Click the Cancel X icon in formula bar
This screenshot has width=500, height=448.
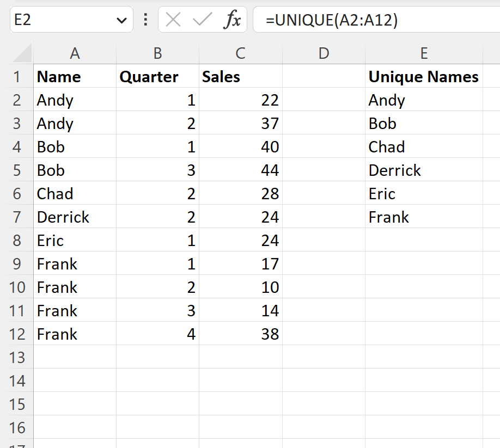(173, 20)
